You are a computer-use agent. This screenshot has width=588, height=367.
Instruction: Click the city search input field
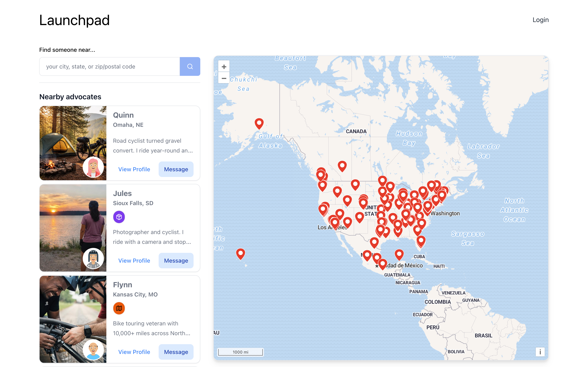[109, 66]
